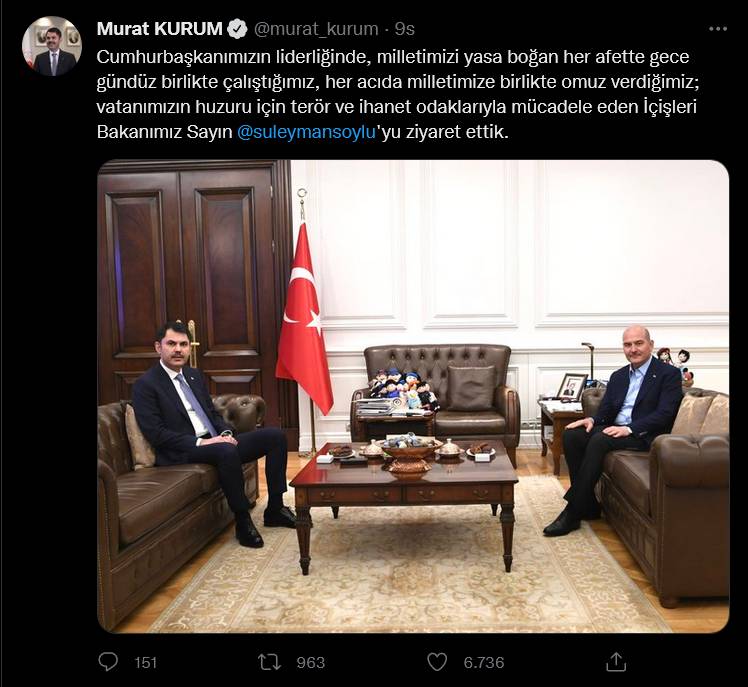Open the share upload icon
Viewport: 748px width, 687px height.
coord(616,661)
